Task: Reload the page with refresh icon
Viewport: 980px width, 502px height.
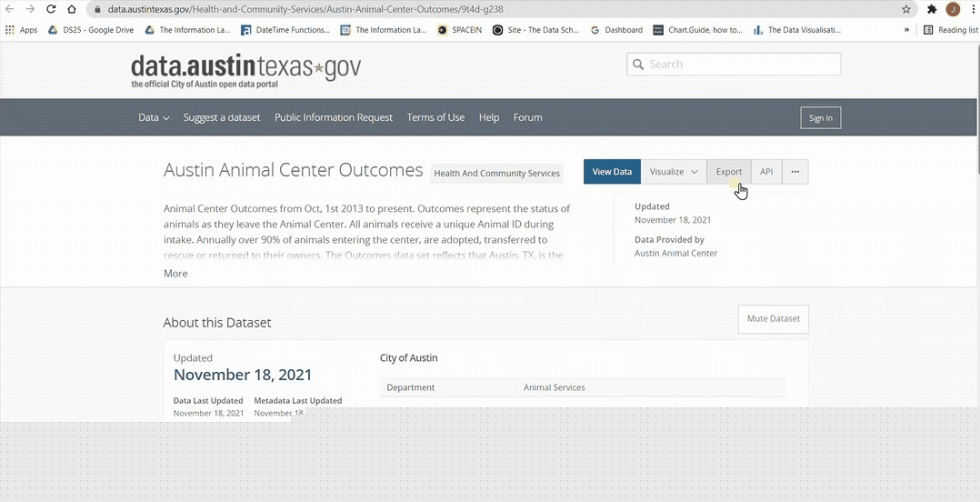Action: click(x=51, y=9)
